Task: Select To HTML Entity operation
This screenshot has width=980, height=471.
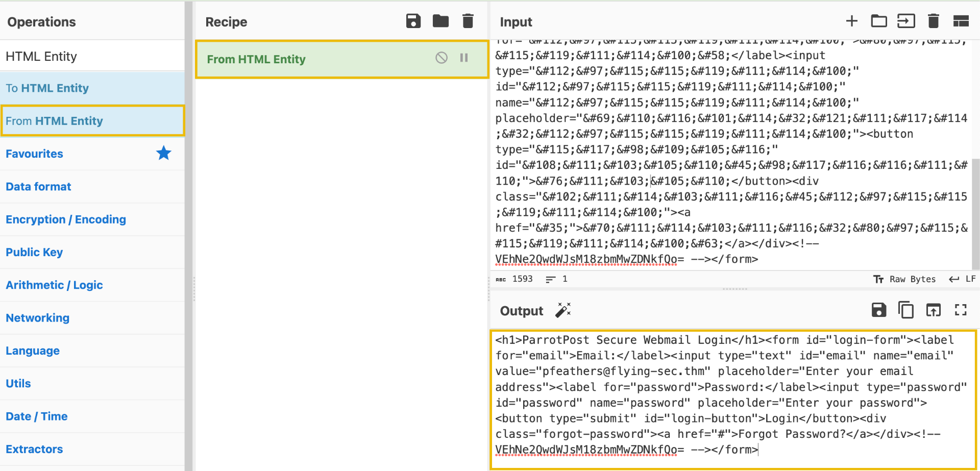Action: pos(47,88)
